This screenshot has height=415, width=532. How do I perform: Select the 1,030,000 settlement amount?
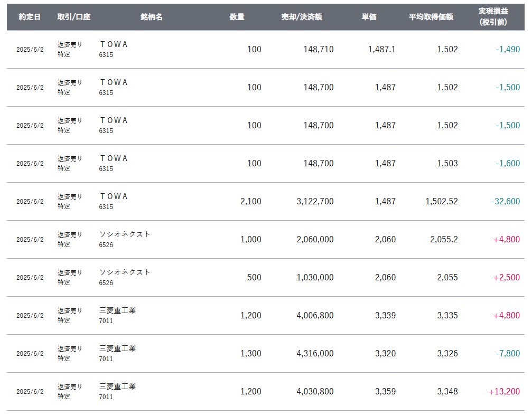(315, 277)
